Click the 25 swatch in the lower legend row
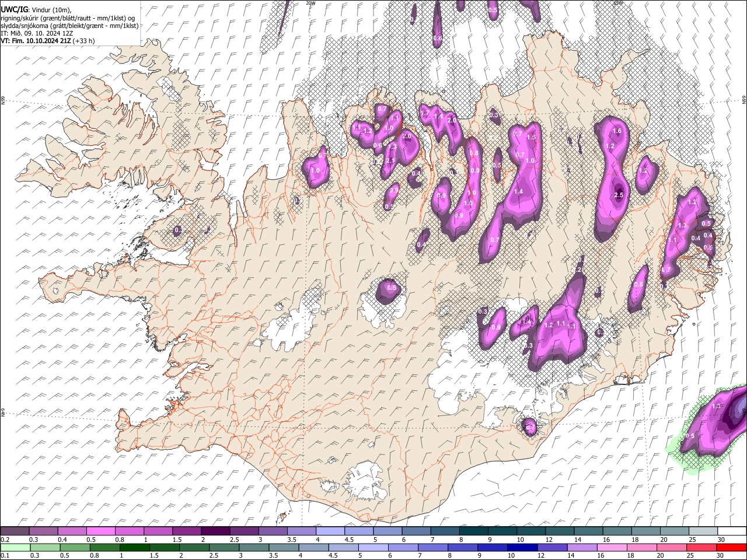Screen dimensions: 747x560 pos(701,547)
